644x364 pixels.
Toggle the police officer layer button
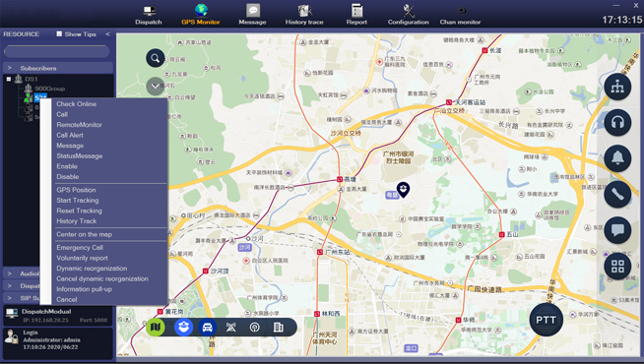pyautogui.click(x=183, y=327)
